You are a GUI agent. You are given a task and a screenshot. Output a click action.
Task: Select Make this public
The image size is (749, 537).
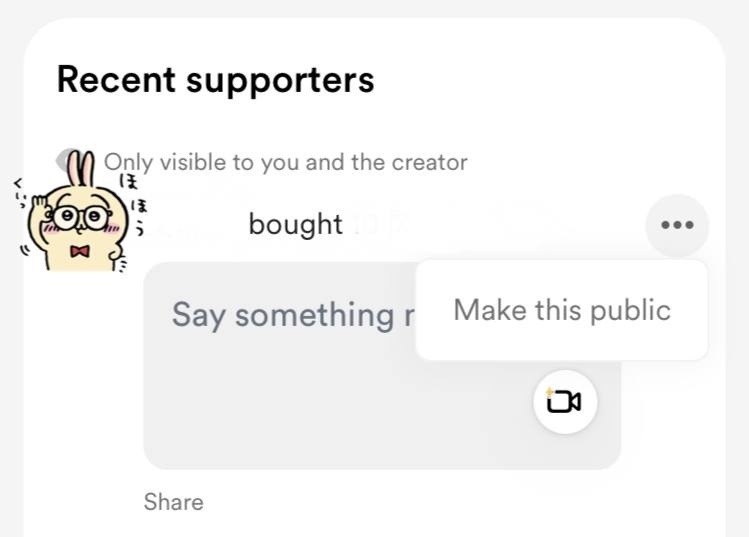click(x=562, y=311)
